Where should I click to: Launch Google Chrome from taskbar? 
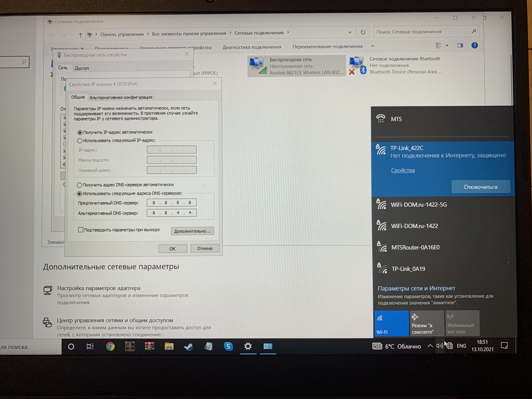(x=110, y=347)
